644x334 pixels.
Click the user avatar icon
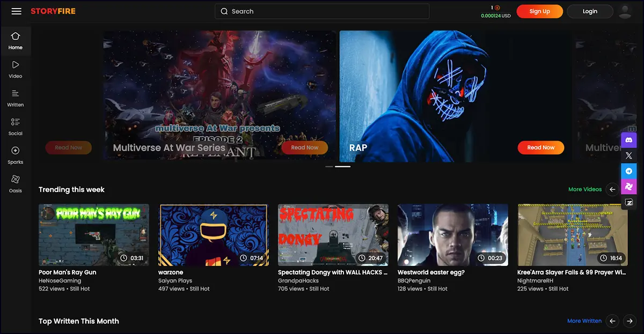625,11
